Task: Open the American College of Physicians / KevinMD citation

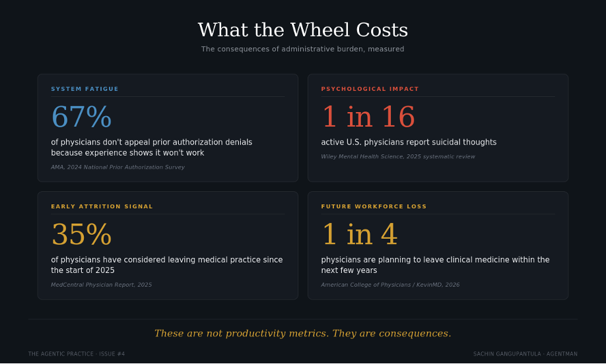Action: 390,285
